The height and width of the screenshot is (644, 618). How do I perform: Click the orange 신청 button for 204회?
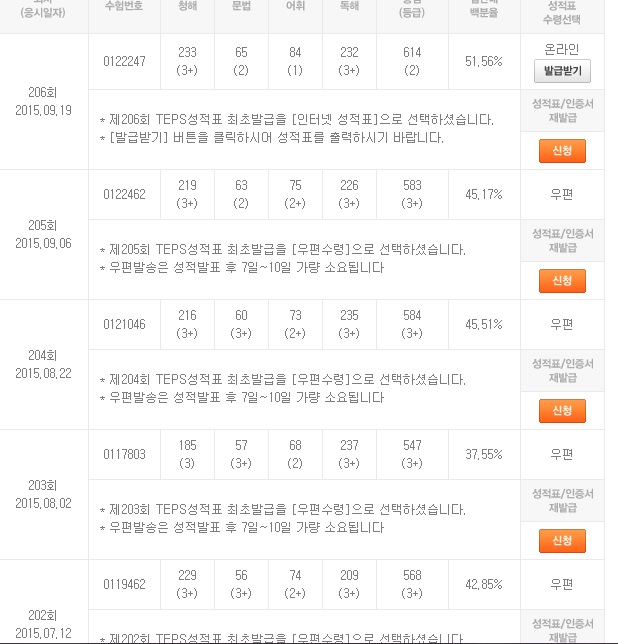pyautogui.click(x=562, y=411)
